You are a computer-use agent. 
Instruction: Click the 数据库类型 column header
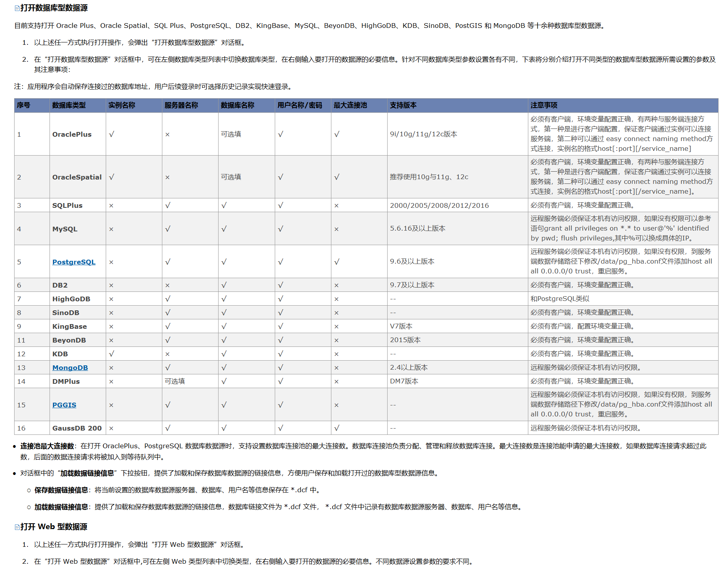coord(78,105)
